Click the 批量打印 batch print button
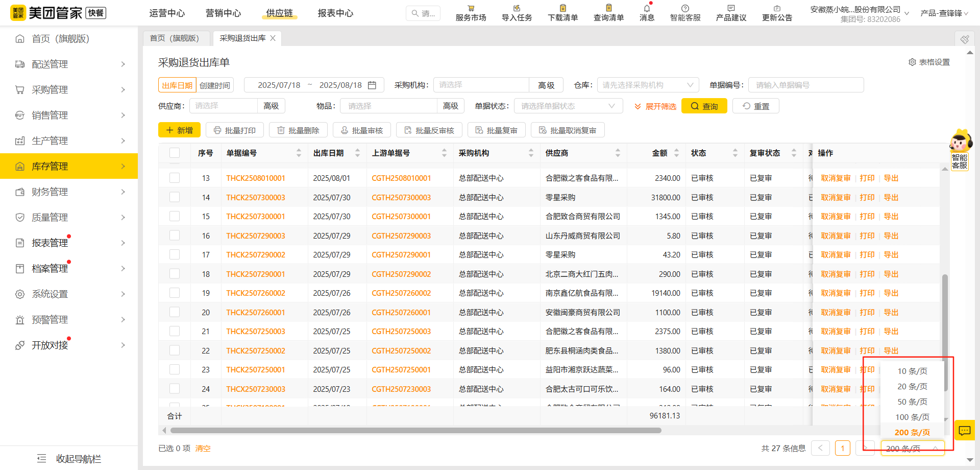Viewport: 980px width, 470px height. coord(234,130)
